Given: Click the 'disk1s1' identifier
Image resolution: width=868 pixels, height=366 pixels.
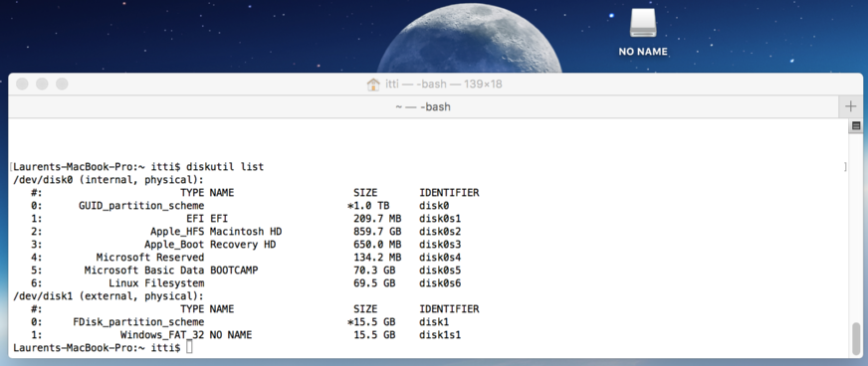Looking at the screenshot, I should tap(440, 335).
